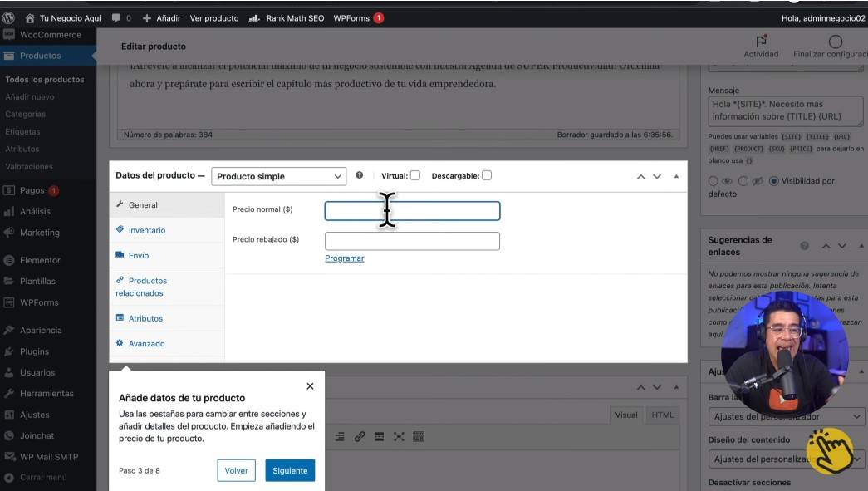Click the align right icon in the editor toolbar
This screenshot has width=868, height=491.
(x=340, y=437)
